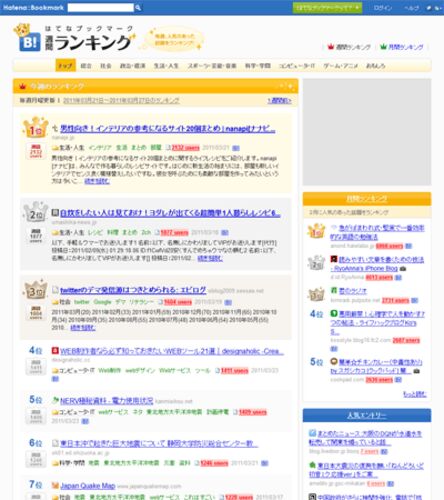
Task: Click the bookmark icon next to 1411 users, second line
Action: pos(55,379)
